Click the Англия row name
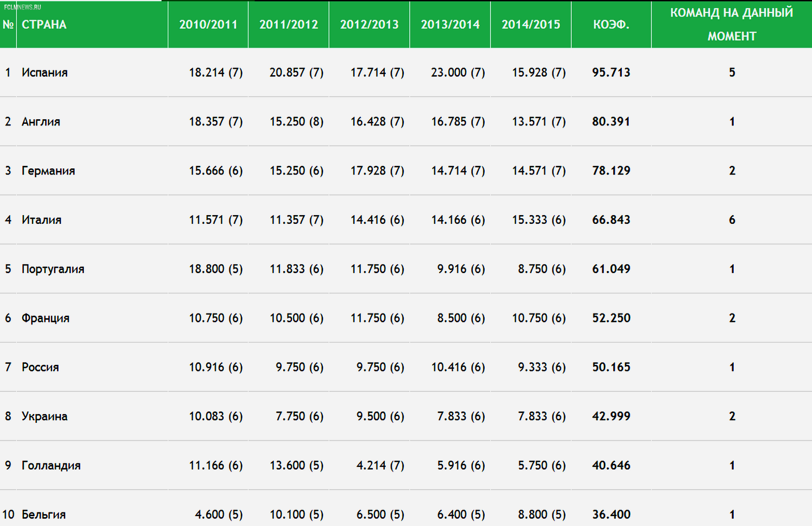This screenshot has width=812, height=526. click(41, 122)
